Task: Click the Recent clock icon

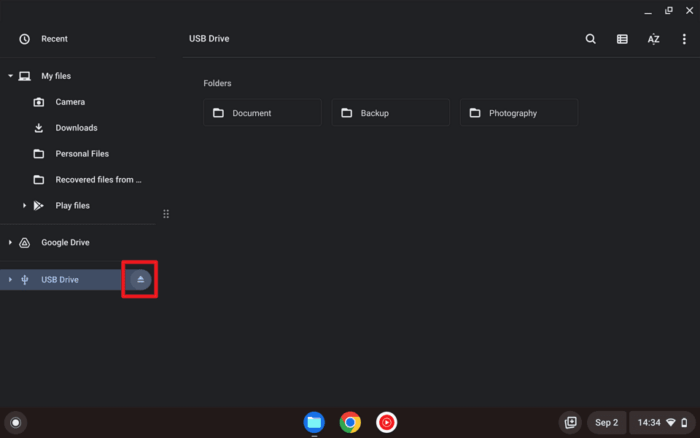Action: point(25,39)
